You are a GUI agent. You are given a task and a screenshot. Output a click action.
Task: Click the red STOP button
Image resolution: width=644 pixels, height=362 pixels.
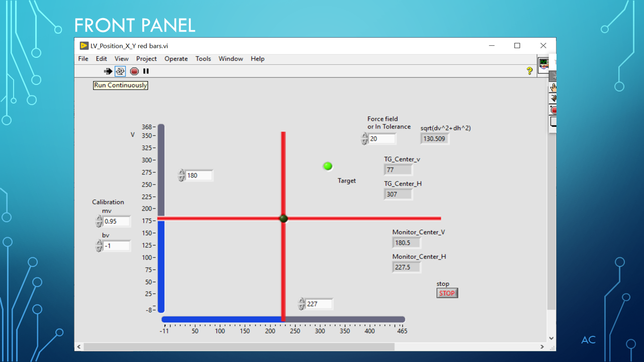click(x=447, y=293)
